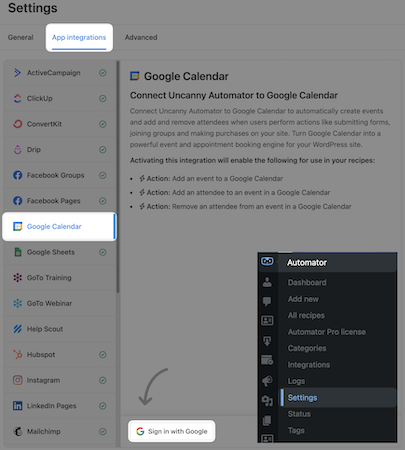Click the comments bubble icon in sidebar
The image size is (405, 450).
[267, 301]
